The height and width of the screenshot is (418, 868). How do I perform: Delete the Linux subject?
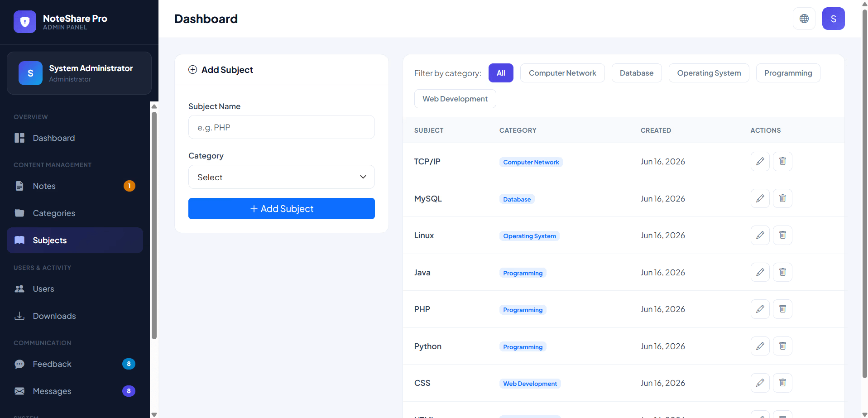[x=782, y=235]
